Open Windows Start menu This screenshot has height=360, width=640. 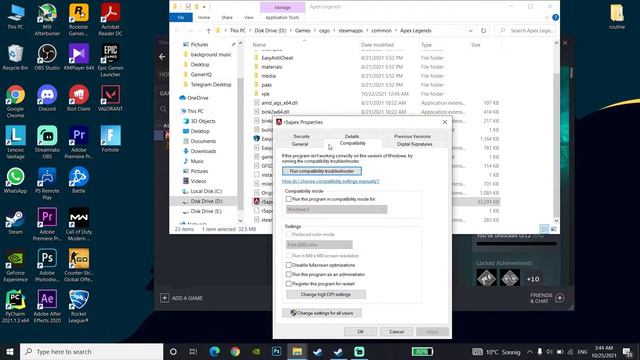10,351
